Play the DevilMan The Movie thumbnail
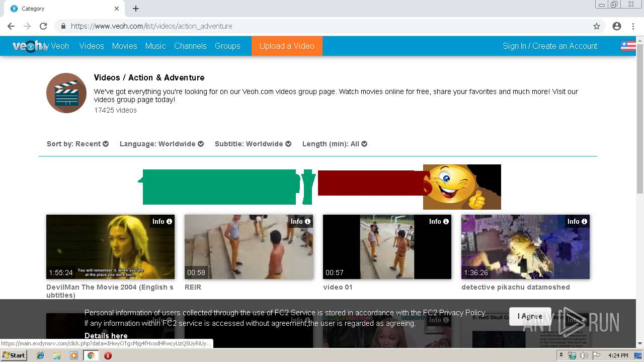This screenshot has width=644, height=362. [110, 247]
